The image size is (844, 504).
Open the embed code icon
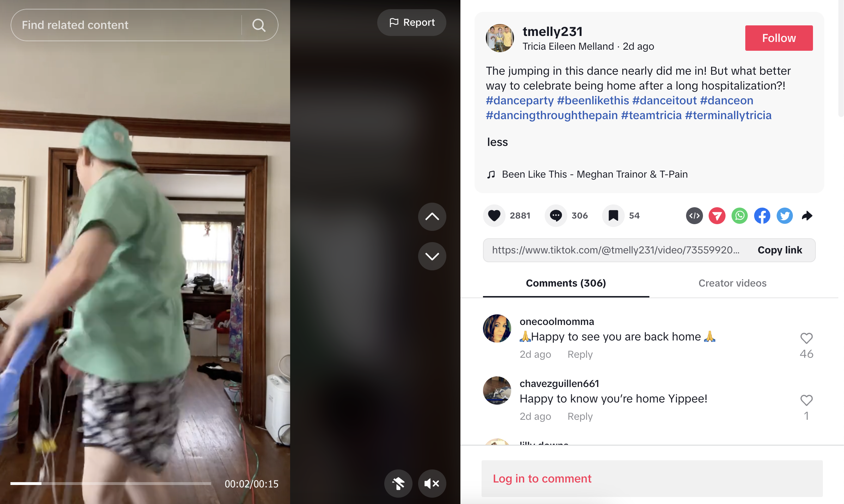tap(694, 216)
